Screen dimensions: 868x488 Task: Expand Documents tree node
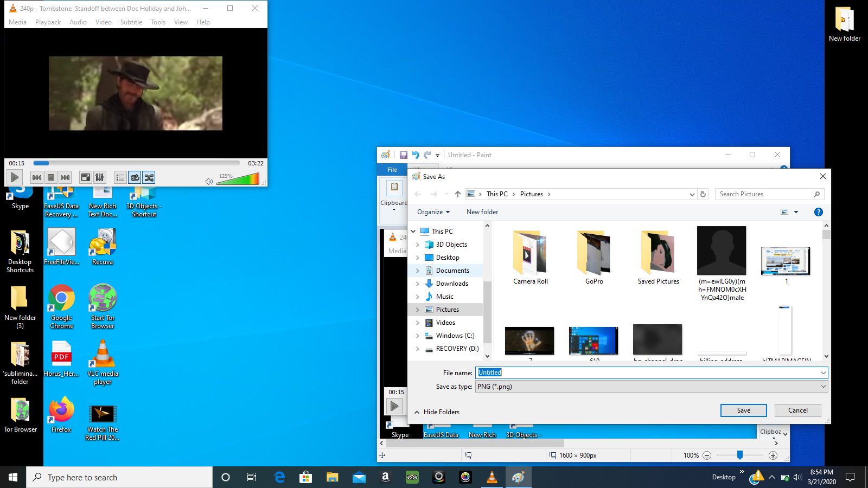tap(417, 271)
